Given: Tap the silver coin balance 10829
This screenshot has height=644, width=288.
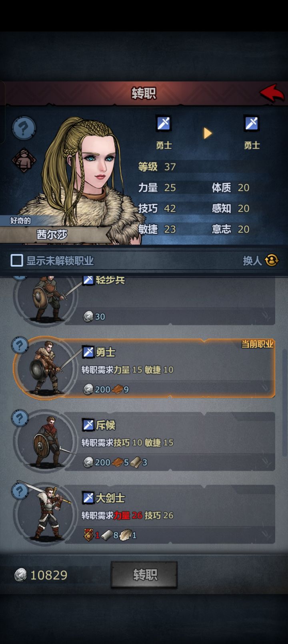Looking at the screenshot, I should [x=41, y=575].
